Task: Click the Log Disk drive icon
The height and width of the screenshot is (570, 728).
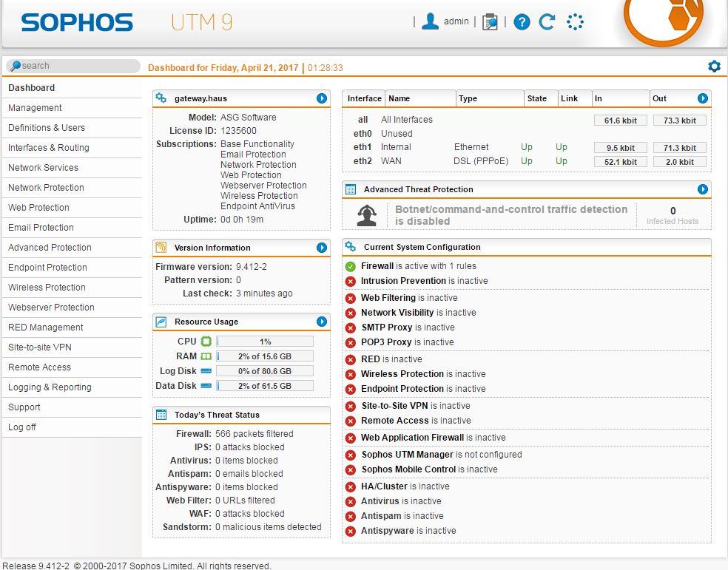Action: click(206, 370)
